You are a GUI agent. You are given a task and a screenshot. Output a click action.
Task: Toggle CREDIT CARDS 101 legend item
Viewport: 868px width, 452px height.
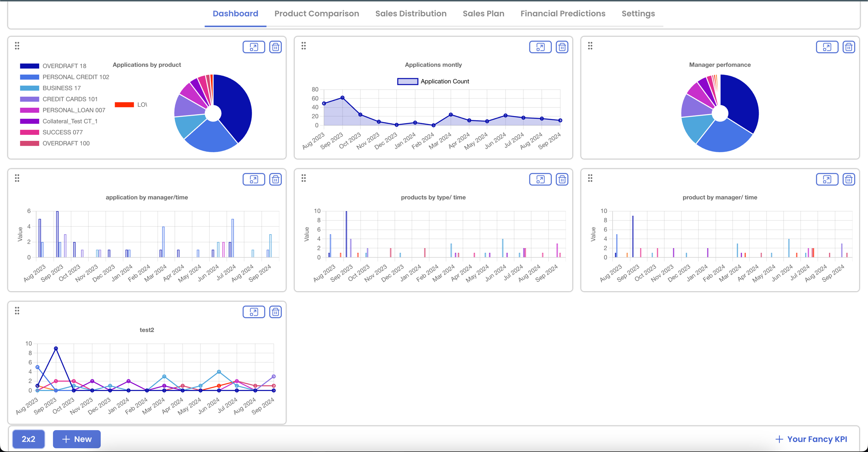pyautogui.click(x=59, y=99)
